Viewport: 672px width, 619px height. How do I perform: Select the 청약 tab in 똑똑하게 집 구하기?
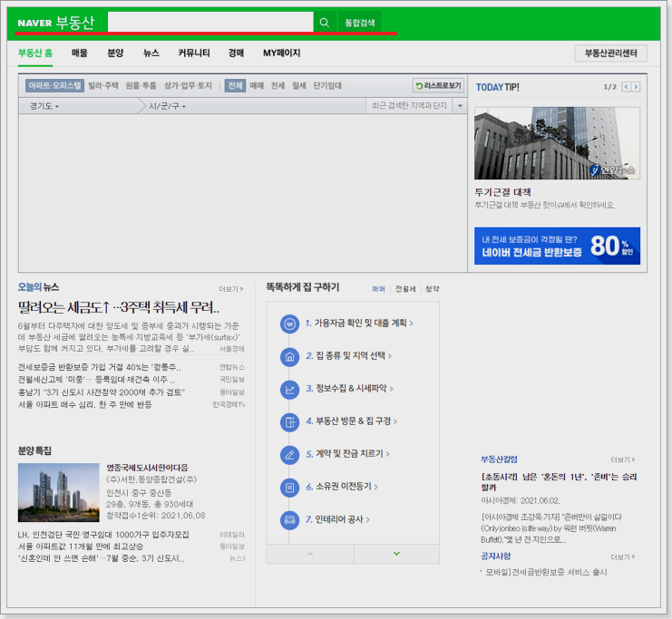coord(432,289)
